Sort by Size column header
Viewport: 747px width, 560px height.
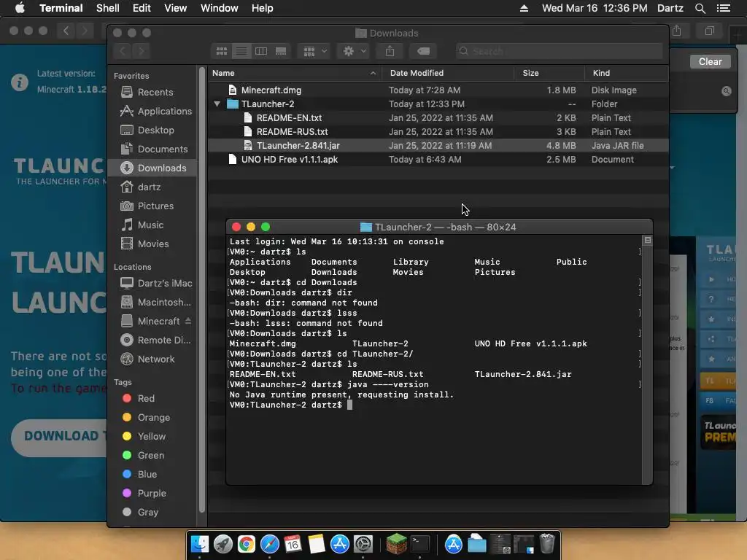click(x=549, y=73)
